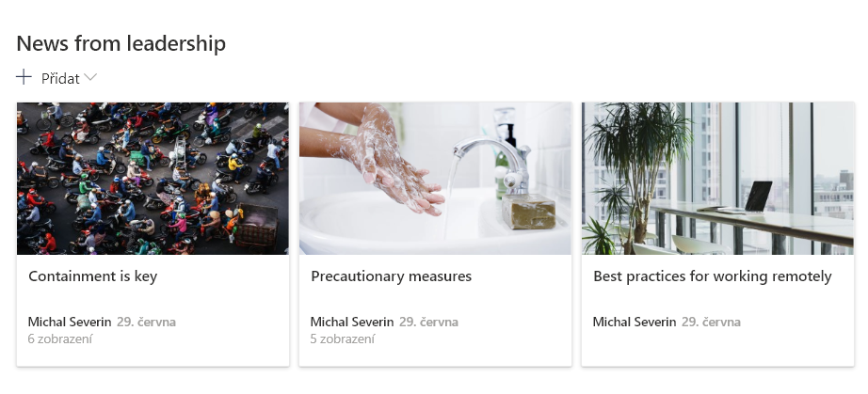
Task: Open the Containment is key article title
Action: pos(93,276)
